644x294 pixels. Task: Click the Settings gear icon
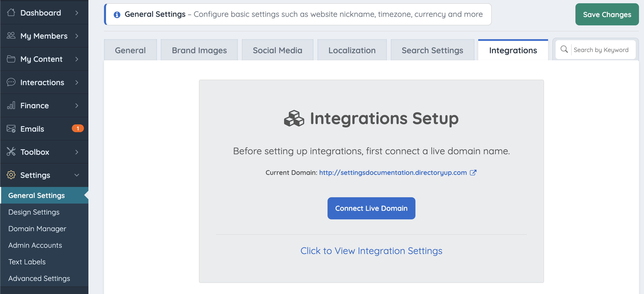(x=11, y=175)
